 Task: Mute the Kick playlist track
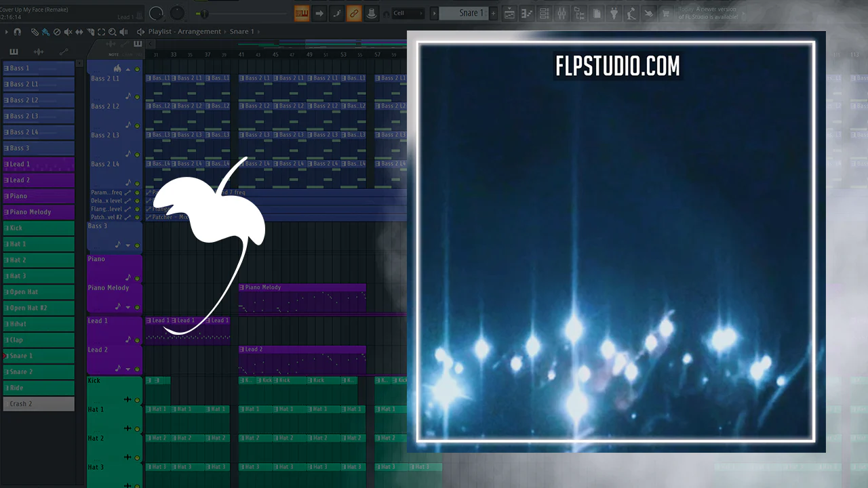(137, 400)
